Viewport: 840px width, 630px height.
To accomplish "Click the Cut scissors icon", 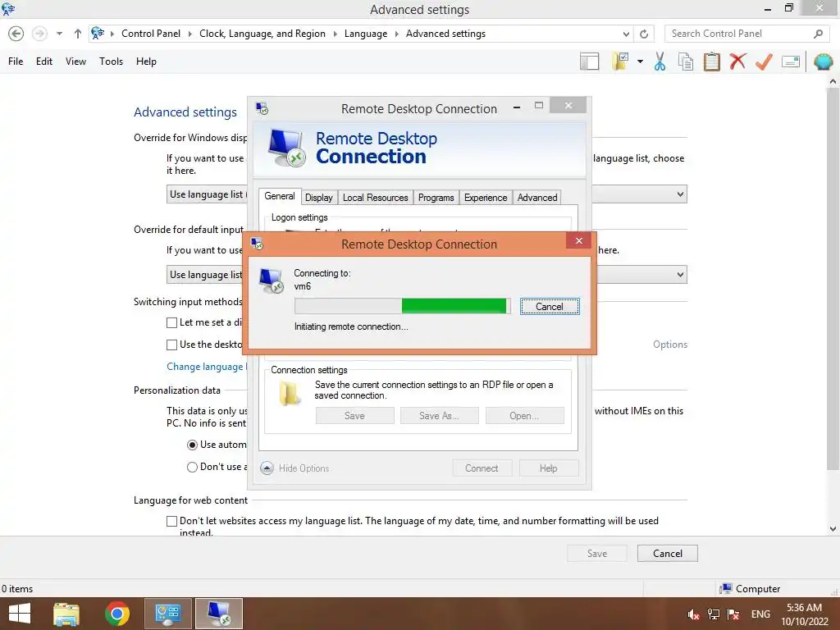I will (x=660, y=62).
